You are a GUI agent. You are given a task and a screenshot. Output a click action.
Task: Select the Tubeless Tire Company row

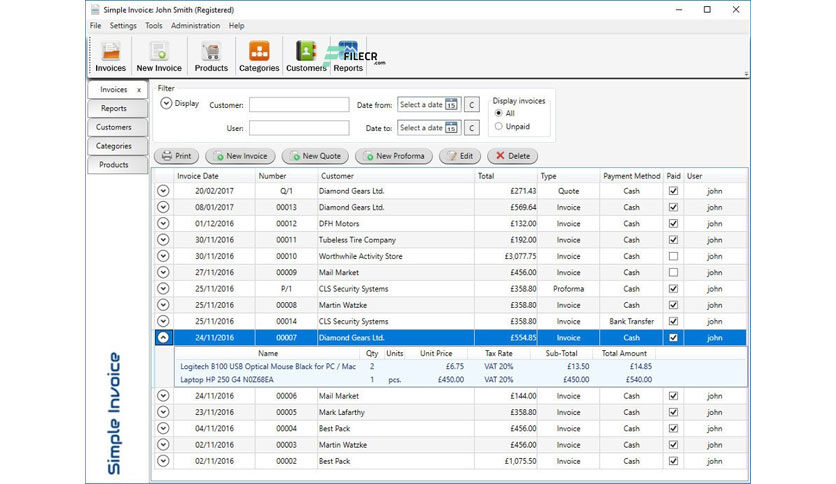point(451,240)
